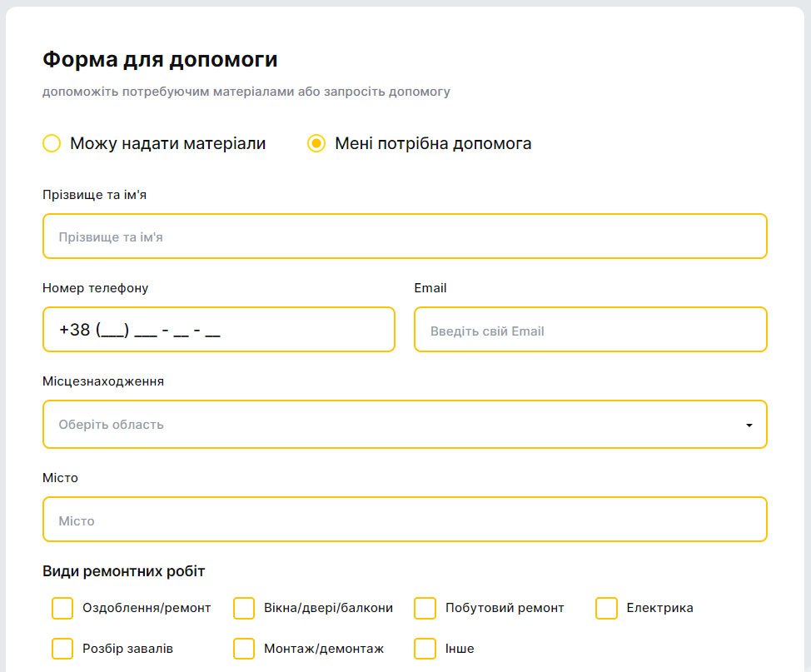Click the dropdown arrow in Місцезнаходження field
811x672 pixels.
click(749, 426)
